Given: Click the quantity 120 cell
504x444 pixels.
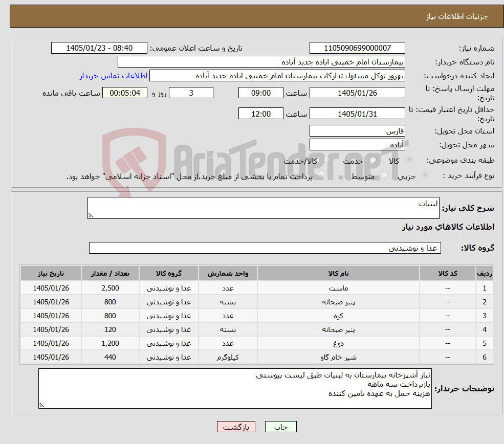Looking at the screenshot, I should 110,329.
